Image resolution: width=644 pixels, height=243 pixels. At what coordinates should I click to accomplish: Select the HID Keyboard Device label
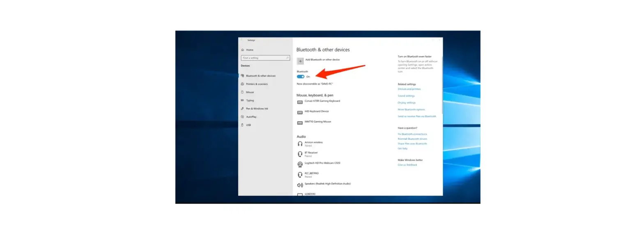click(x=317, y=111)
